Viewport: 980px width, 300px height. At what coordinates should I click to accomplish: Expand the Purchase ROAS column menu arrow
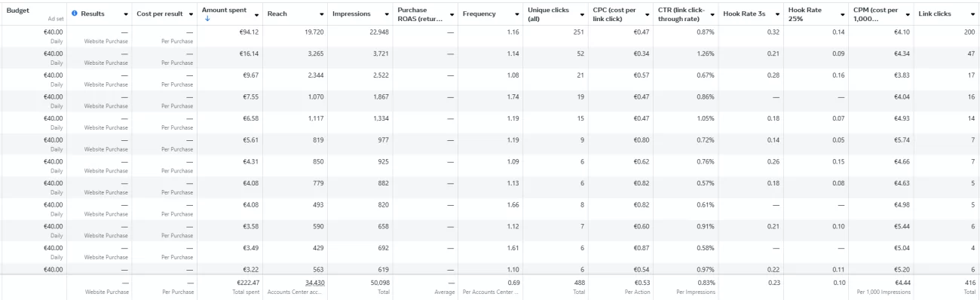pos(452,14)
